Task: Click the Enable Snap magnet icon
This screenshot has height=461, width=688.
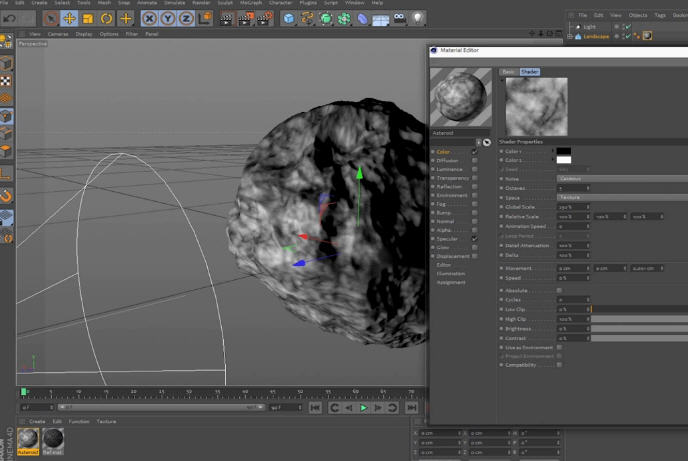Action: (x=6, y=196)
